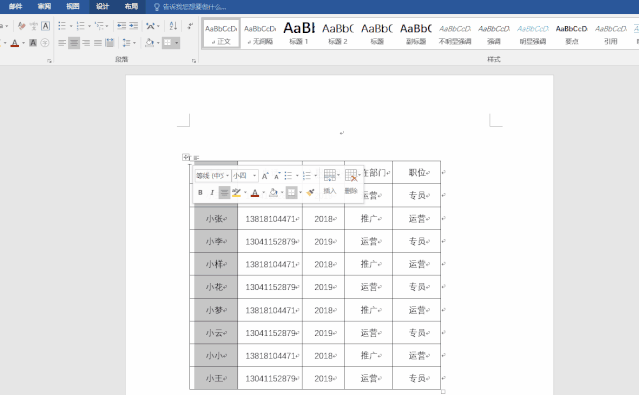Viewport: 639px width, 395px height.
Task: Click the Tell Me search box
Action: click(190, 7)
